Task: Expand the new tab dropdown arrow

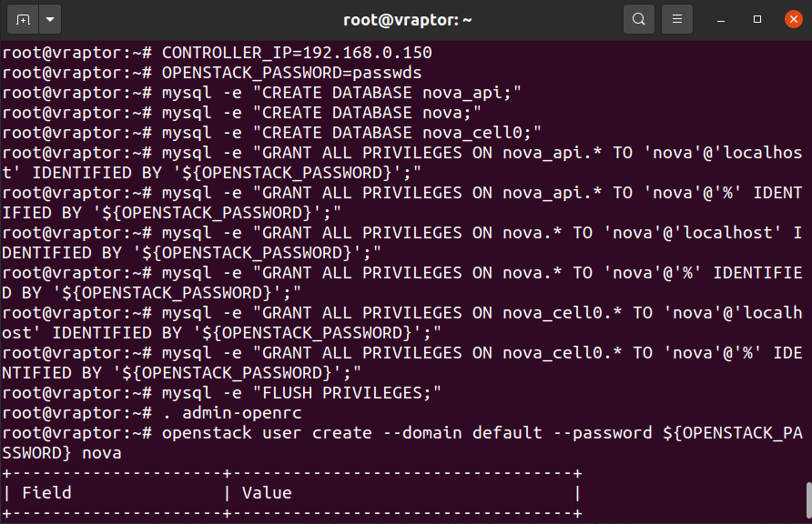Action: pos(49,19)
